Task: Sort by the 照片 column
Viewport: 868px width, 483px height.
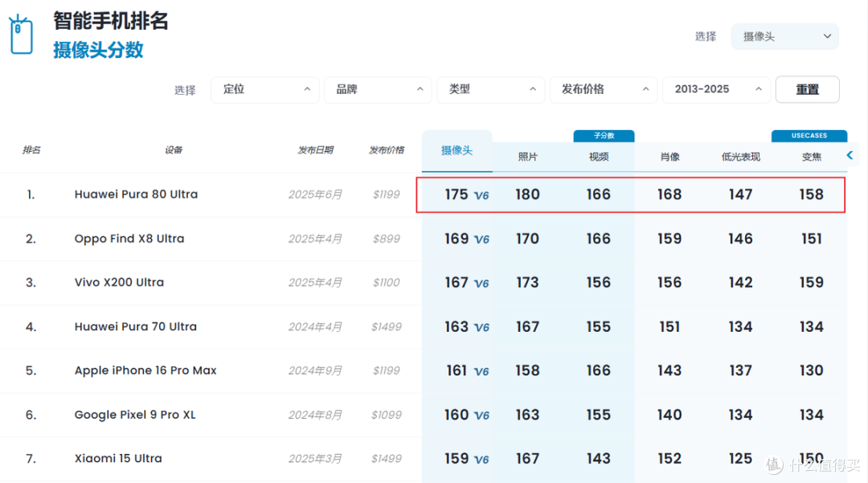Action: click(527, 158)
